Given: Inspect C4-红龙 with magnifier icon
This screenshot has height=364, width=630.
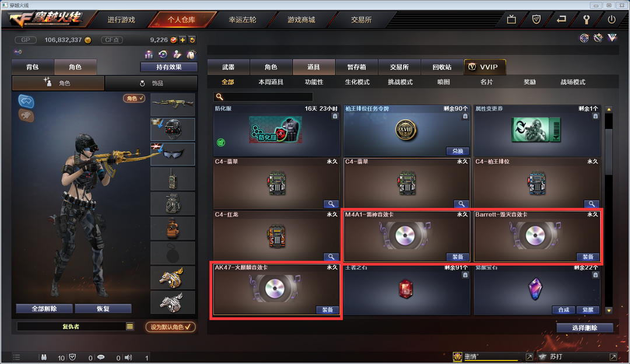Looking at the screenshot, I should (x=331, y=256).
